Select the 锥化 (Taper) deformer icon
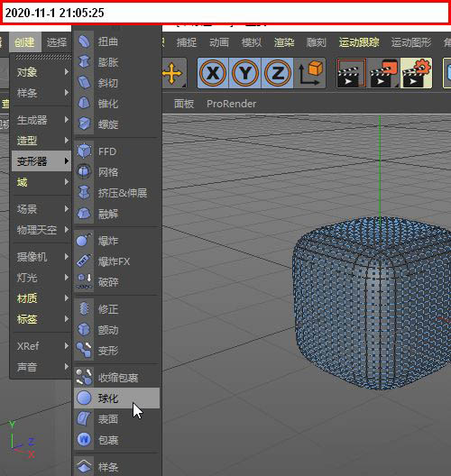Screen dimensions: 451x476 tap(84, 103)
